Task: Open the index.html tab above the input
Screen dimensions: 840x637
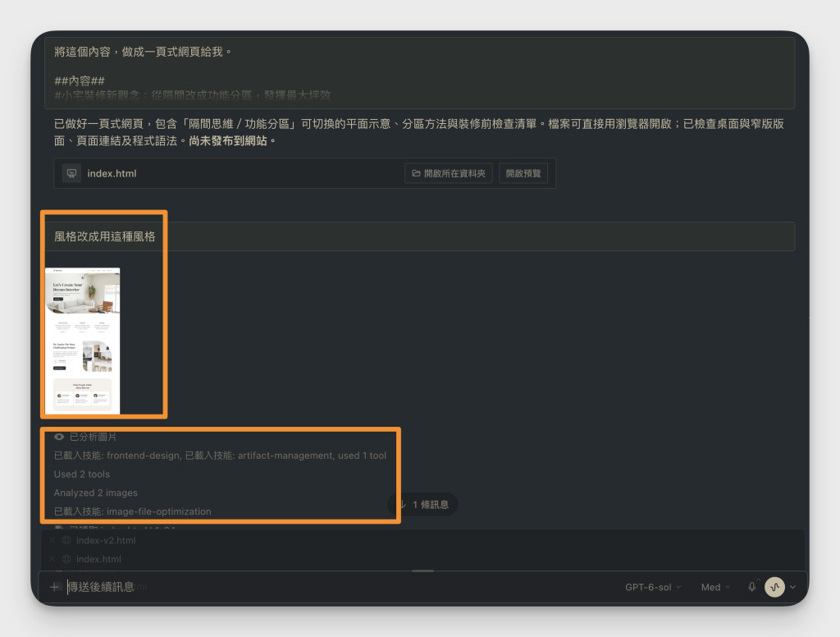Action: 98,559
